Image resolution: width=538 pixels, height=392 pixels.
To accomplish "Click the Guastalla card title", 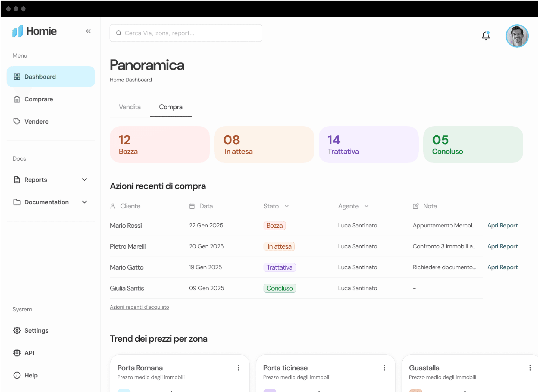I will 424,368.
